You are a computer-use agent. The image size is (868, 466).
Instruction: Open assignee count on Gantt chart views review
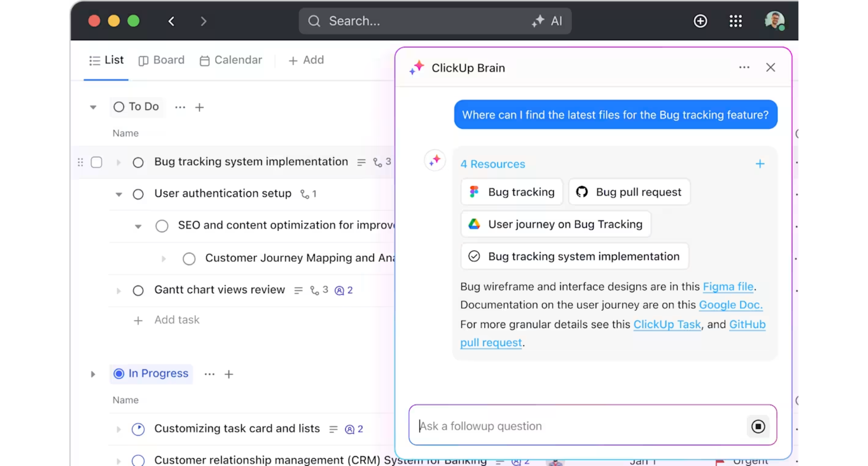(x=344, y=290)
